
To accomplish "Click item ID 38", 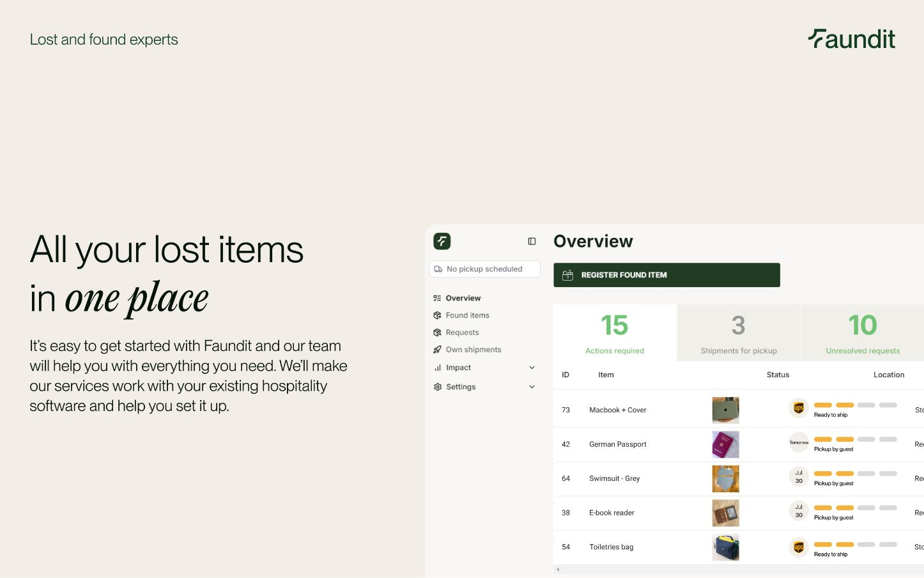I will [566, 513].
